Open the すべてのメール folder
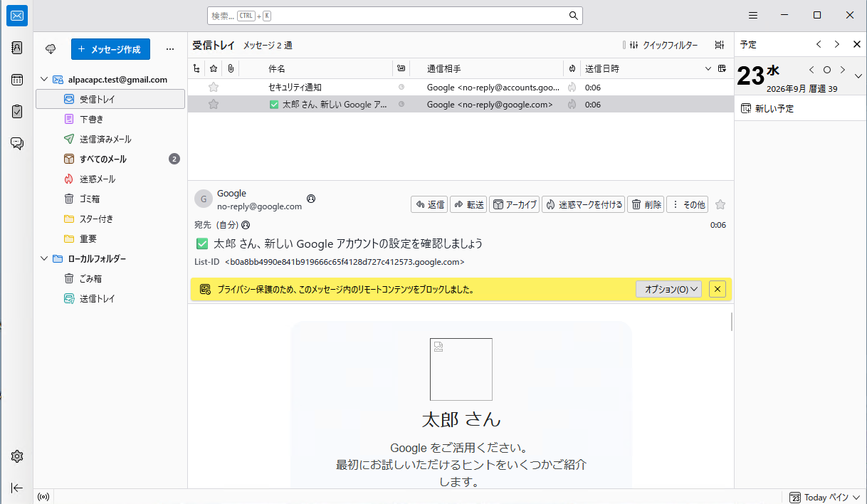Screen dimensions: 867x504 110,159
